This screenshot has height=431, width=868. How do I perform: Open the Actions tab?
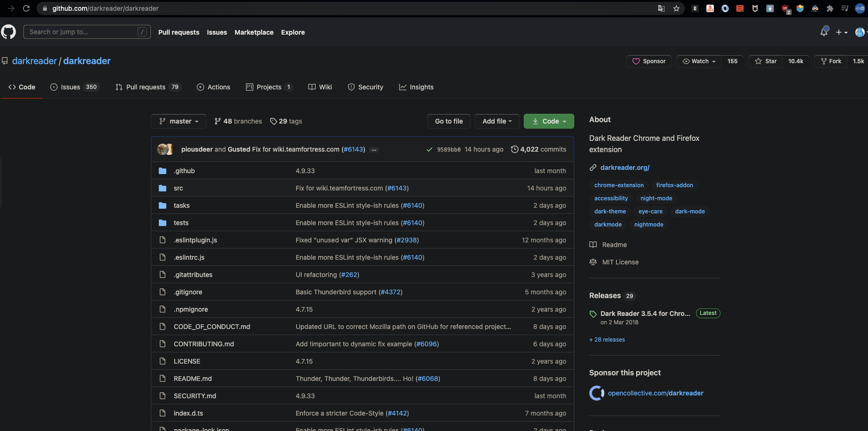[x=214, y=87]
